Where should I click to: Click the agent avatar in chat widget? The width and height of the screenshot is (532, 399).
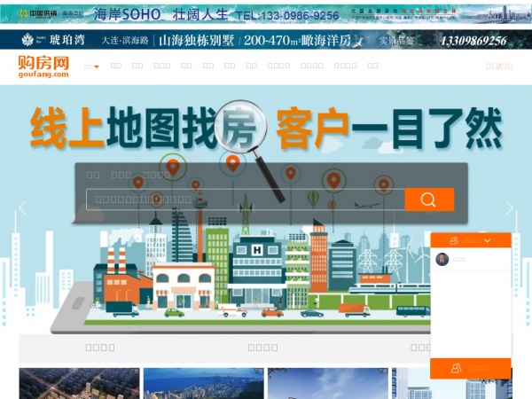[442, 259]
